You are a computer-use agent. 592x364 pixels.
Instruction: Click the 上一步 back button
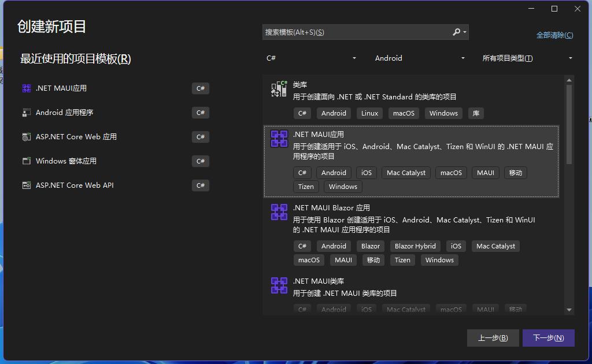[x=493, y=338]
